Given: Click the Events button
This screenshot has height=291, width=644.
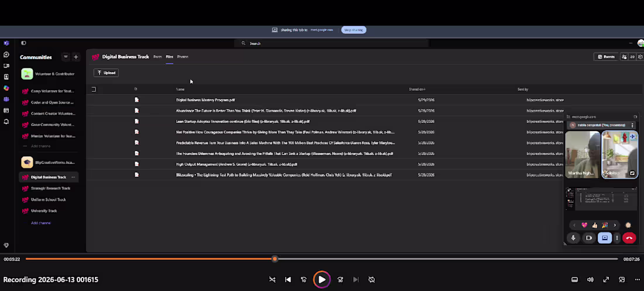Looking at the screenshot, I should [x=606, y=57].
